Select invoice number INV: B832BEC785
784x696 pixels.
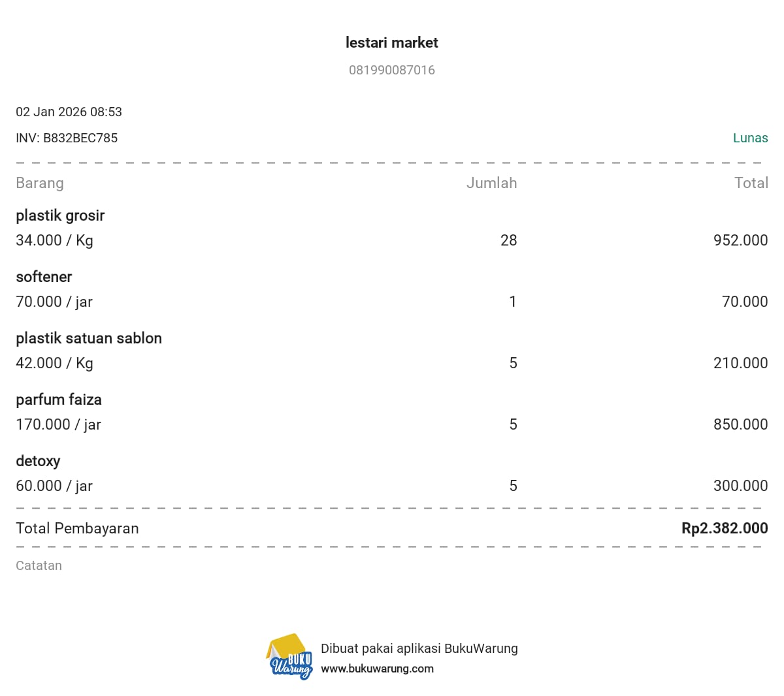pyautogui.click(x=67, y=138)
